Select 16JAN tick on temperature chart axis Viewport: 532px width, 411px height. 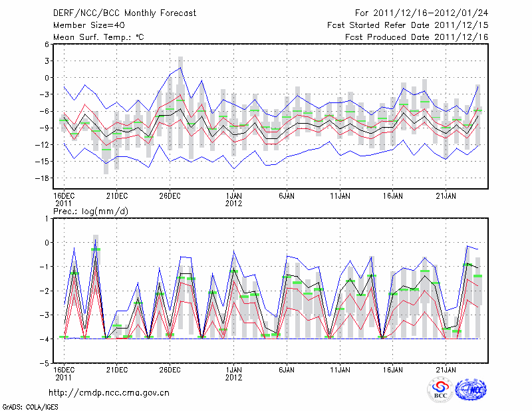392,196
